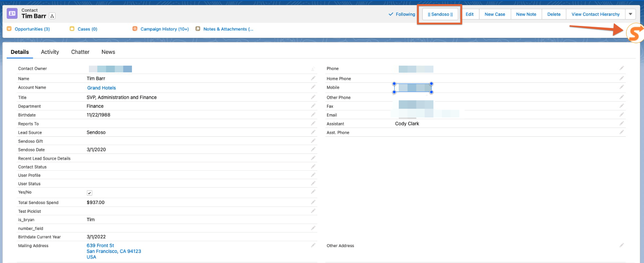644x263 pixels.
Task: Click pencil icon for Account Name
Action: click(313, 87)
